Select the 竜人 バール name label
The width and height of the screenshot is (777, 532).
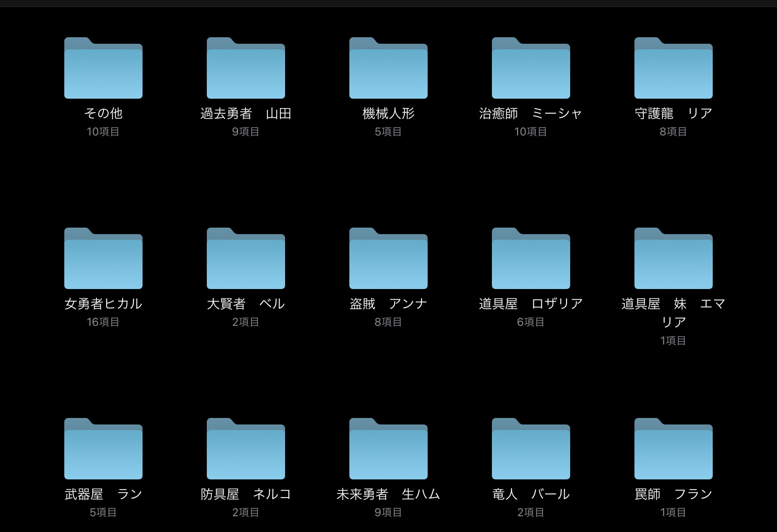click(x=531, y=494)
